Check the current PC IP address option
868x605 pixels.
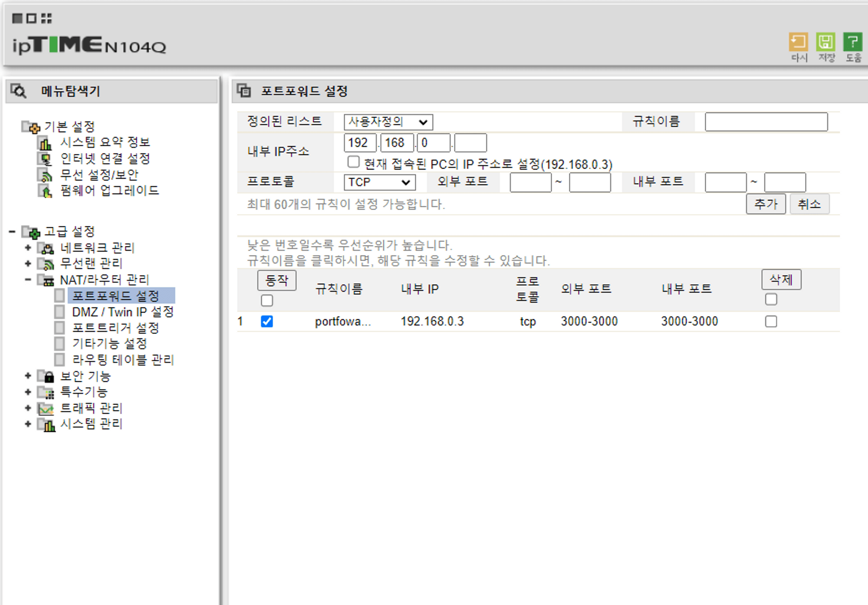(353, 162)
